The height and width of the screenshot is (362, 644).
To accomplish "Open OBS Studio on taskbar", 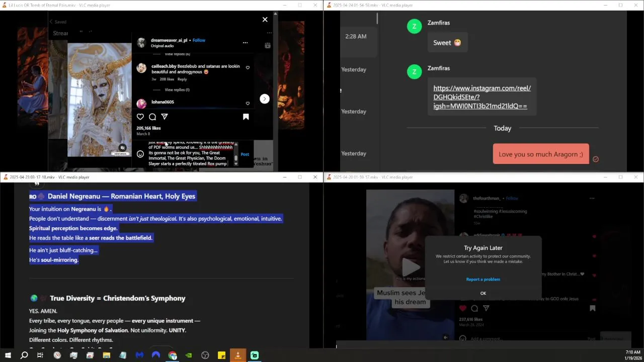I will pos(205,355).
